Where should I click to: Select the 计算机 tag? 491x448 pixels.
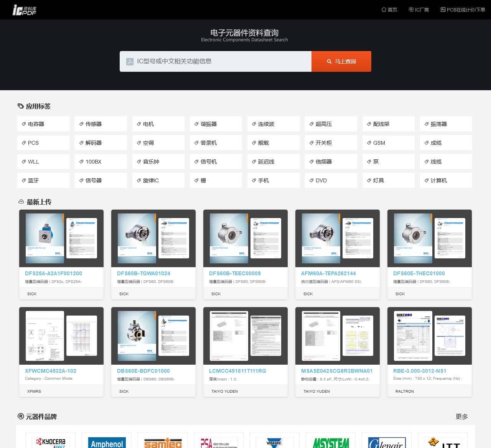pos(446,180)
